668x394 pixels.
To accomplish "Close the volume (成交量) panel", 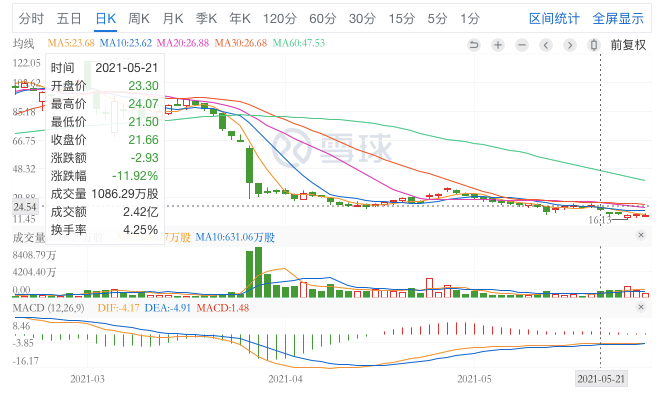I will pos(641,235).
